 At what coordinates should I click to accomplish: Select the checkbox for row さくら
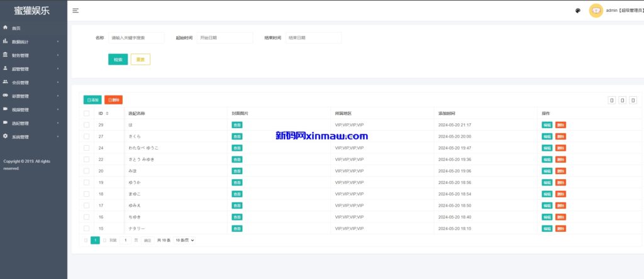point(87,136)
